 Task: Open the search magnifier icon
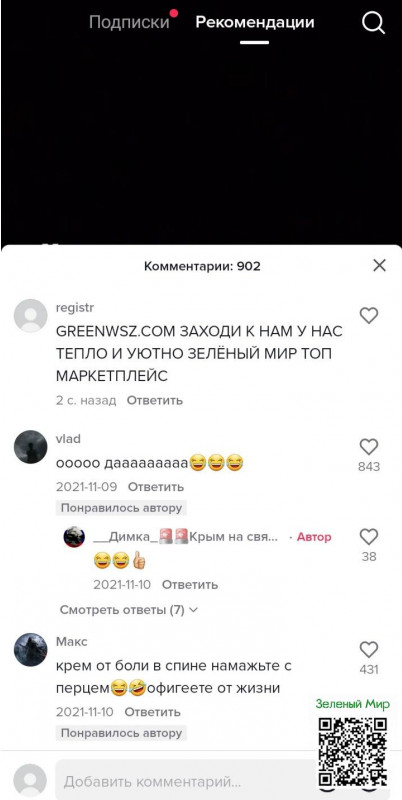[x=373, y=23]
